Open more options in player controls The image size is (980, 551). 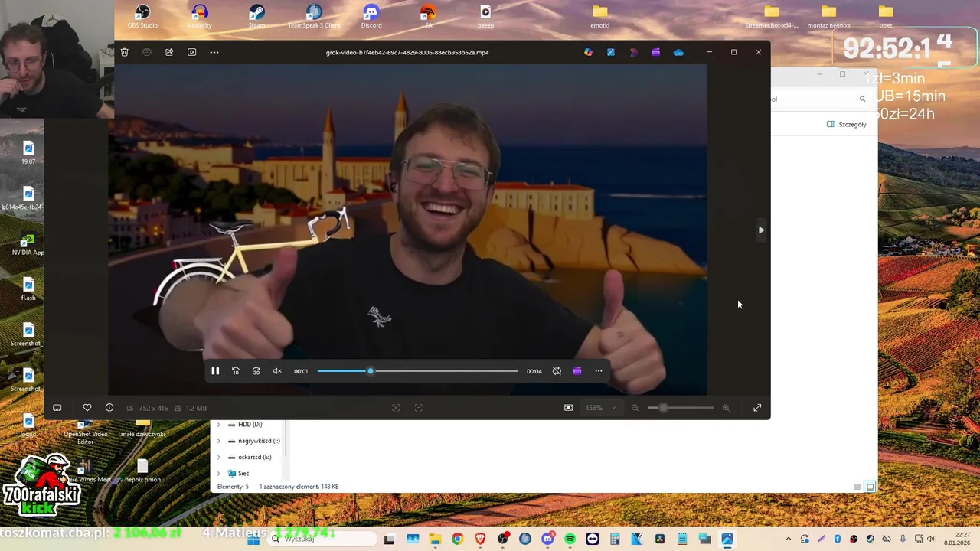point(599,371)
